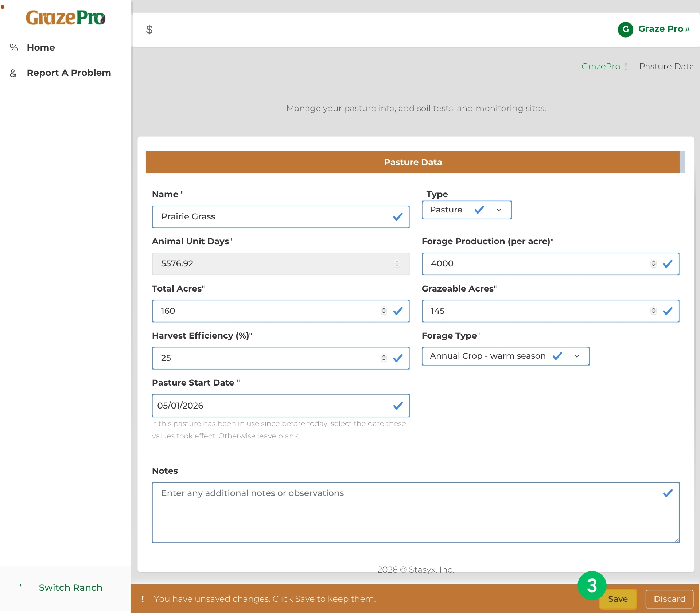This screenshot has height=613, width=700.
Task: Click the Home sidebar icon
Action: pos(14,48)
